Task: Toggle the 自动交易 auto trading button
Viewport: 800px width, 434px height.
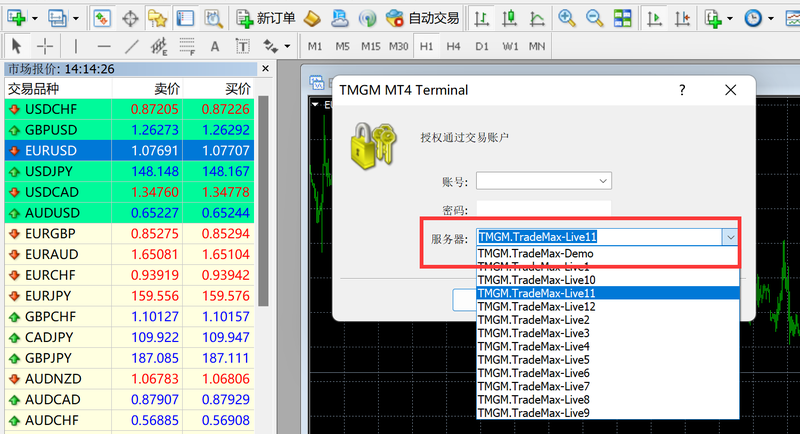Action: [422, 19]
